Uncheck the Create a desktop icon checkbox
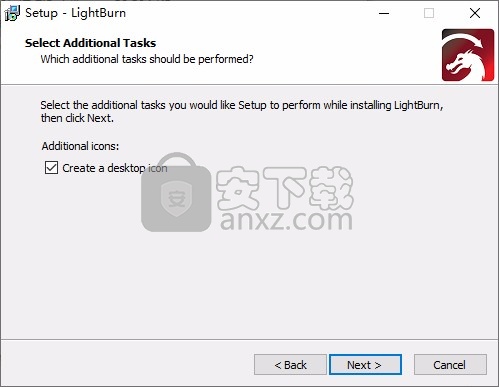The height and width of the screenshot is (387, 499). pyautogui.click(x=51, y=168)
